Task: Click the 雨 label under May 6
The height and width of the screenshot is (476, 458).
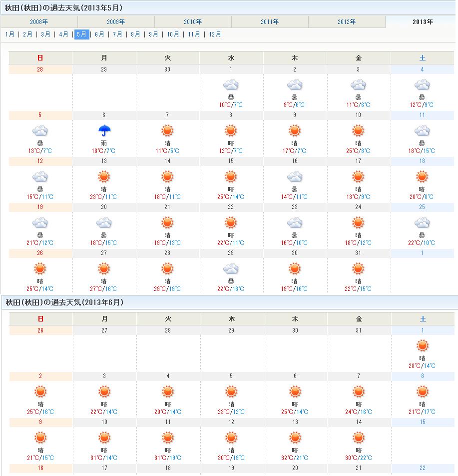Action: (x=104, y=143)
